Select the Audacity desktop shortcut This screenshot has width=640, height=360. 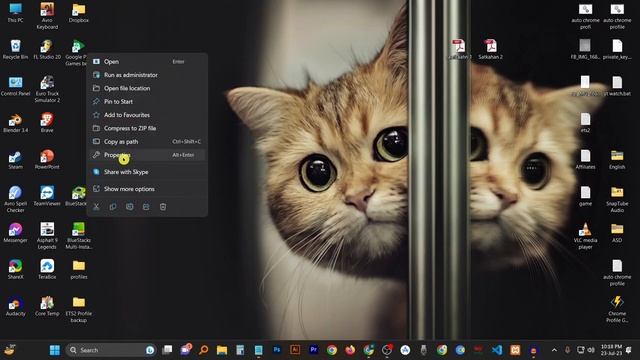(x=16, y=307)
